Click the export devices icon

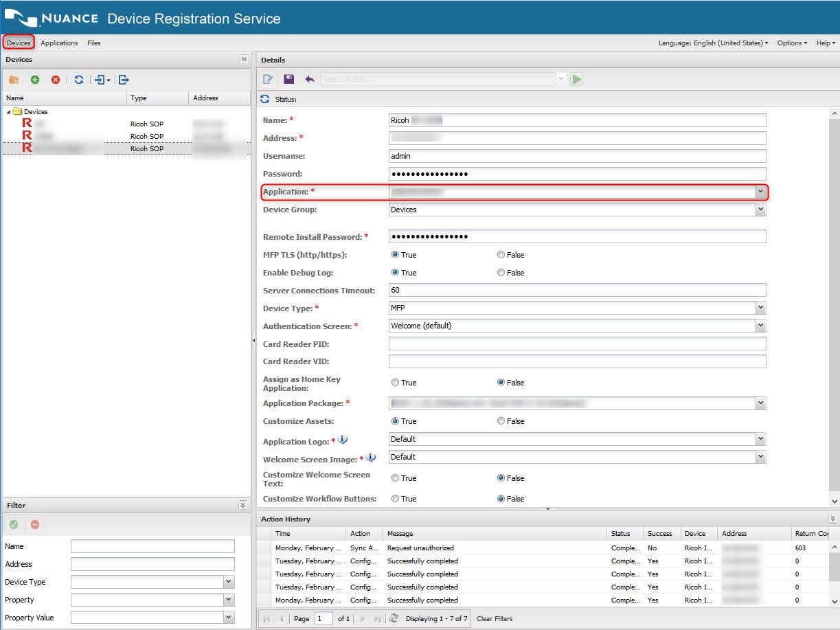pyautogui.click(x=124, y=80)
